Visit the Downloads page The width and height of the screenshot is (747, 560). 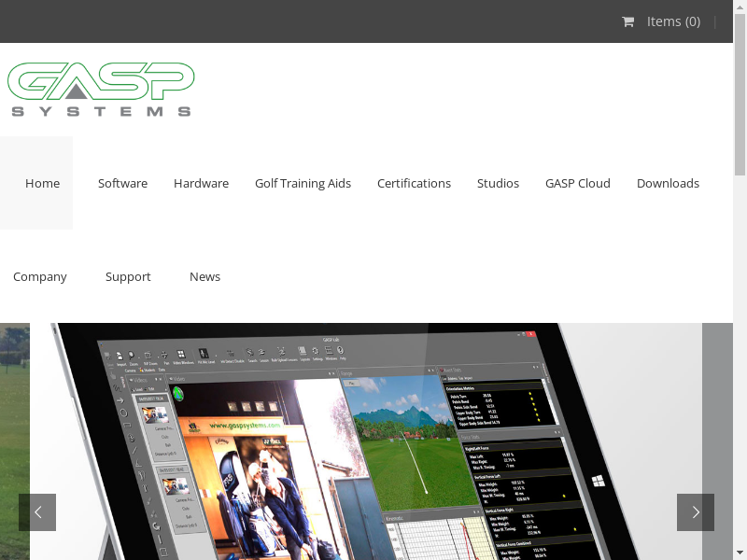668,183
